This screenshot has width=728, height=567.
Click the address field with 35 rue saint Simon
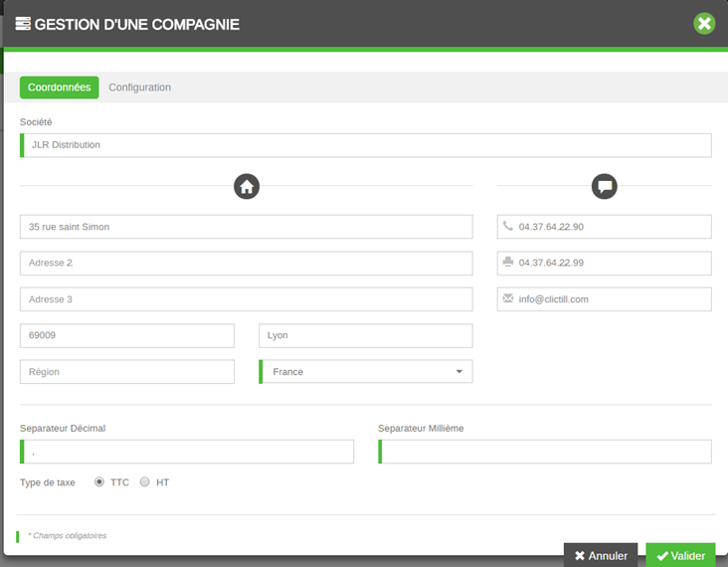click(x=246, y=227)
